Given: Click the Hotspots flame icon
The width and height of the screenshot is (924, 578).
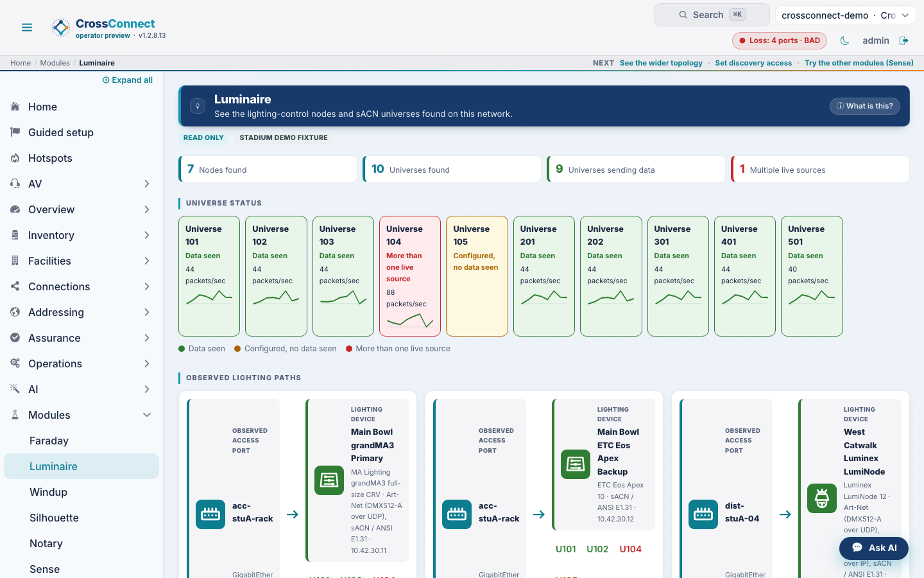Looking at the screenshot, I should click(15, 158).
